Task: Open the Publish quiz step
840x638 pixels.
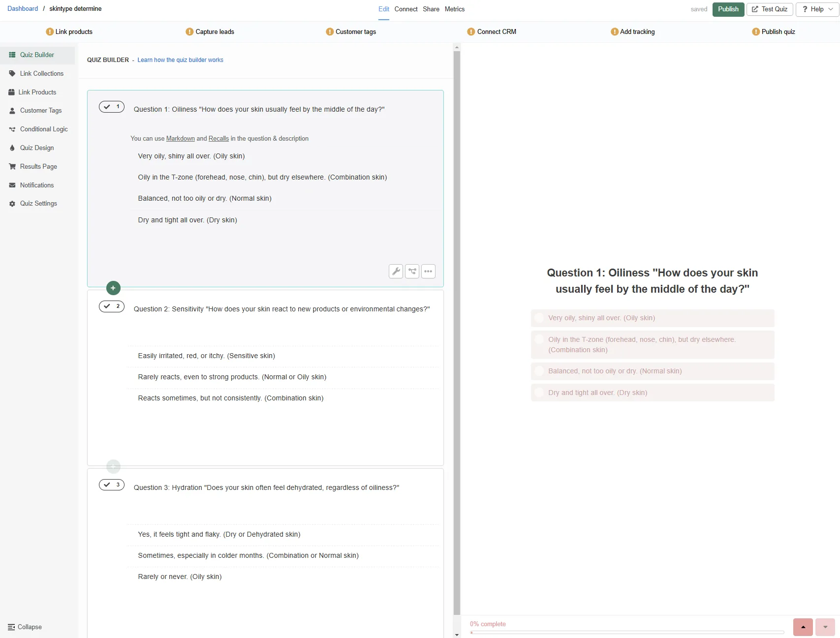Action: 773,32
